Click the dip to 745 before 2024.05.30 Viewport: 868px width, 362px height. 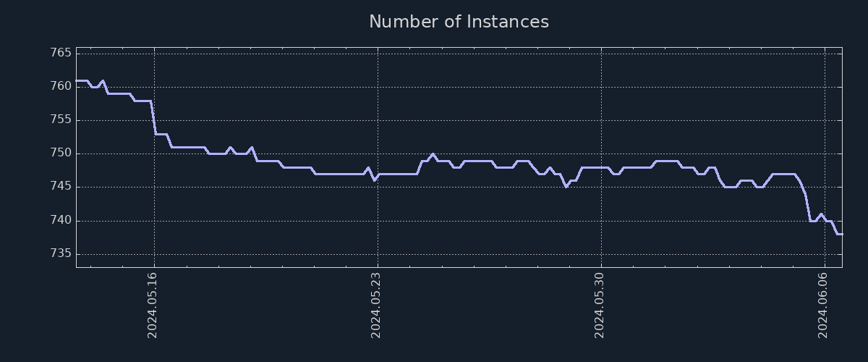point(566,187)
